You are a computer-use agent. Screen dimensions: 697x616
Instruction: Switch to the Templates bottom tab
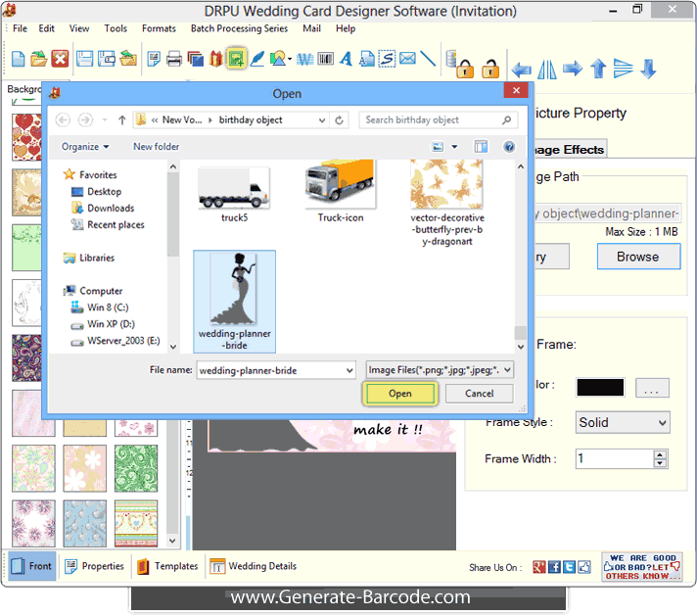(167, 566)
